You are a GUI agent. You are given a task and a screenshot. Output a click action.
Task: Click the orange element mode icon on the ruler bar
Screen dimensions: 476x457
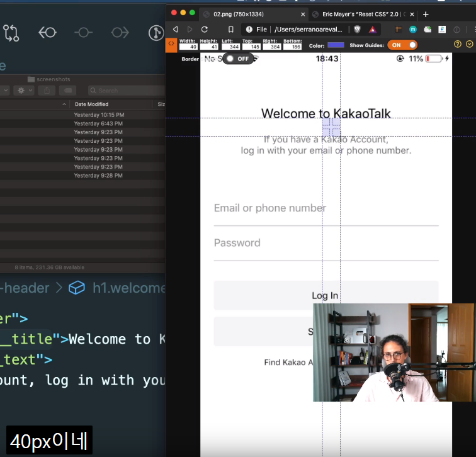click(x=171, y=45)
